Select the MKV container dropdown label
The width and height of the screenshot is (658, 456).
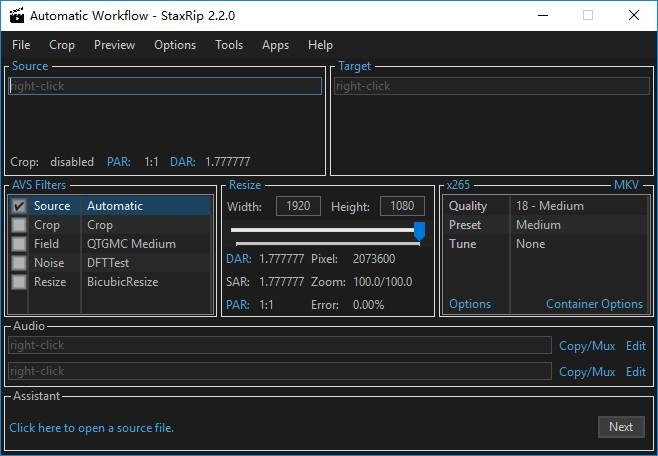(626, 185)
